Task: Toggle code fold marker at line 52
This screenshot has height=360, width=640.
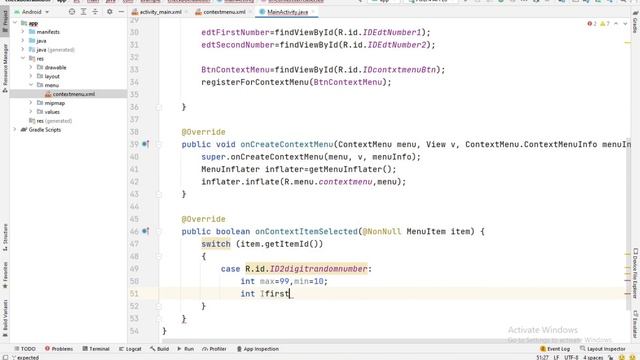Action: 159,306
